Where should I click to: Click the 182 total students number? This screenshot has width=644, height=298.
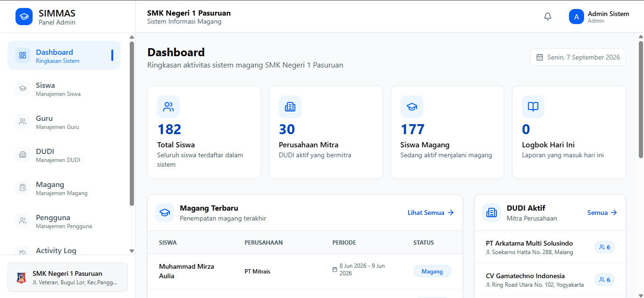[x=169, y=129]
